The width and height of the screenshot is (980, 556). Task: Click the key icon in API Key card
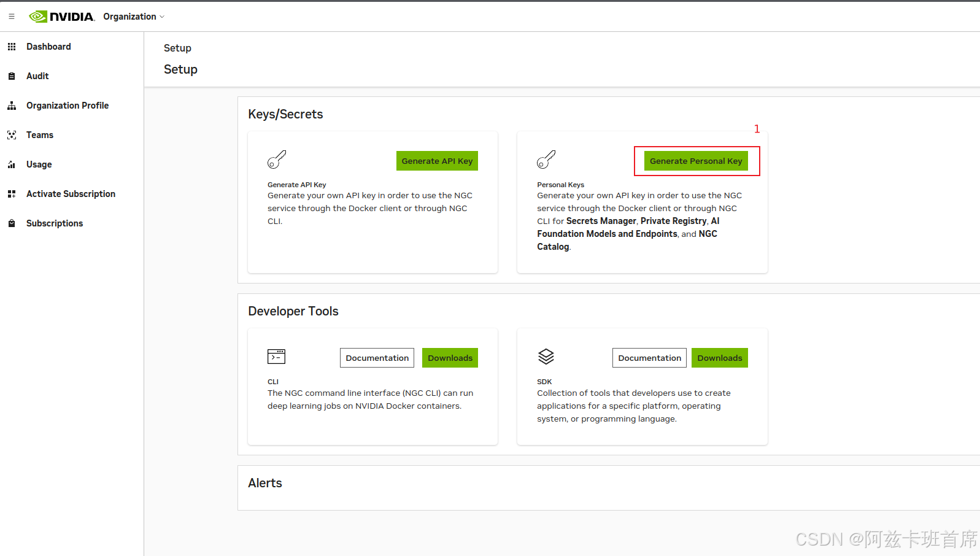(277, 160)
